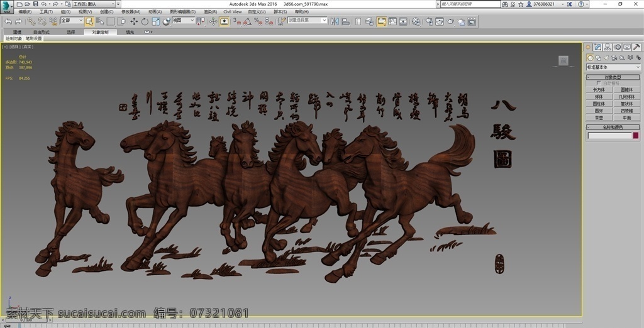Click the Redo arrow in main toolbar
Viewport: 644px width, 328px height.
coord(18,21)
